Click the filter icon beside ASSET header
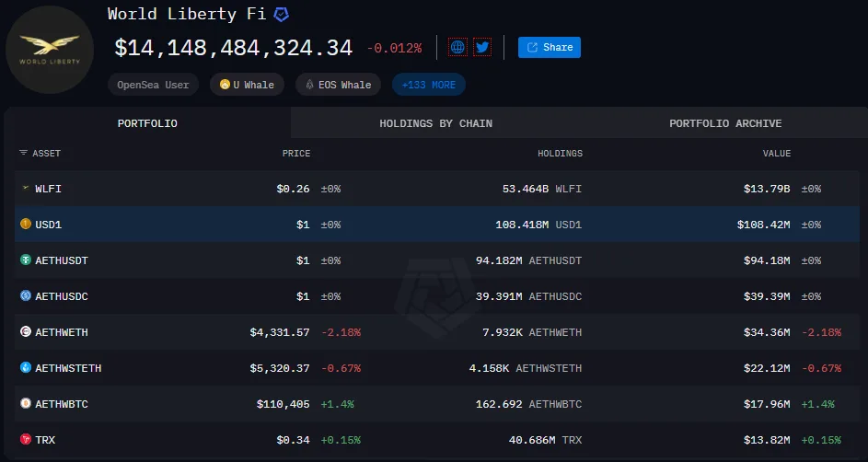Viewport: 868px width, 462px height. 23,153
